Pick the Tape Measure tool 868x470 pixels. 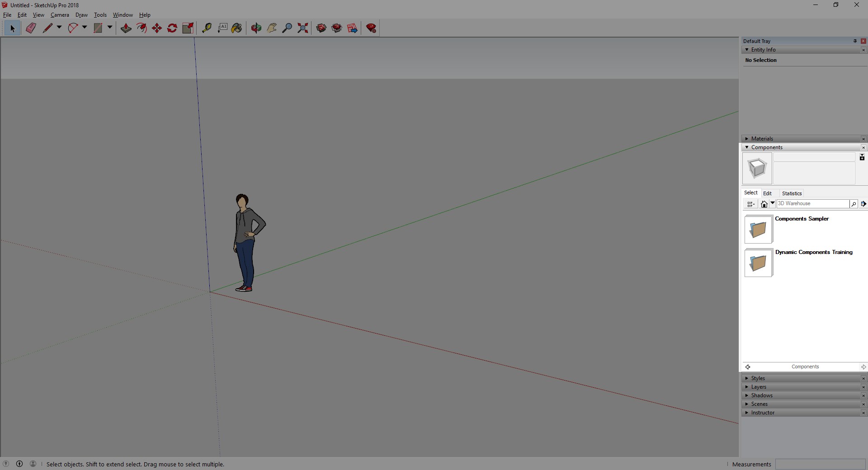(x=207, y=28)
